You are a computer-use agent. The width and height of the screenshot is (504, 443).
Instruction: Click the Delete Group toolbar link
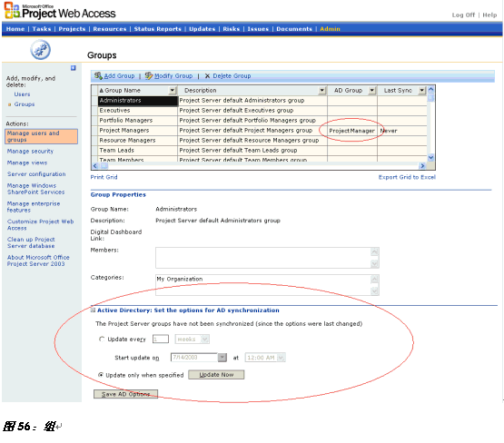[232, 76]
